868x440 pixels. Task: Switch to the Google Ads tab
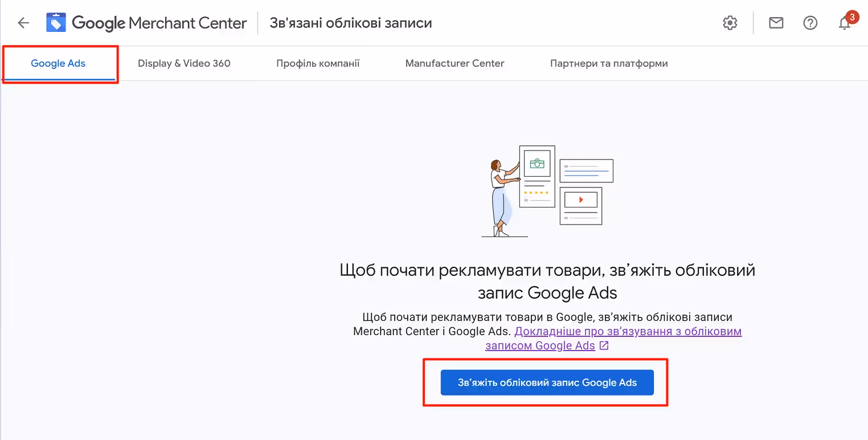(58, 63)
